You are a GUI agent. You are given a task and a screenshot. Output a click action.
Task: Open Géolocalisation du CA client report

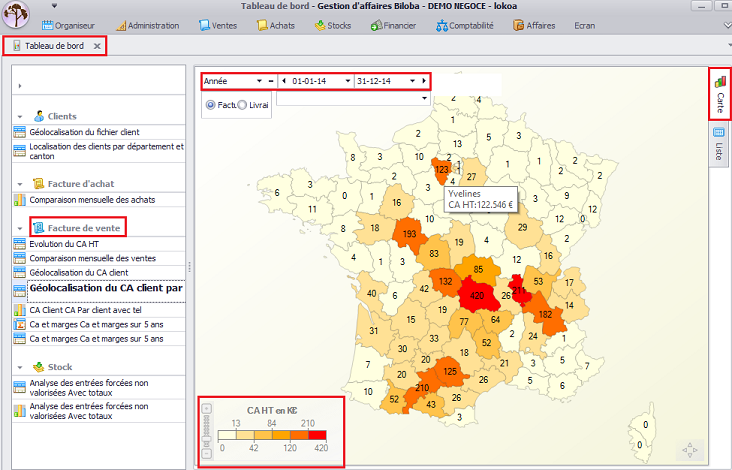click(x=78, y=273)
